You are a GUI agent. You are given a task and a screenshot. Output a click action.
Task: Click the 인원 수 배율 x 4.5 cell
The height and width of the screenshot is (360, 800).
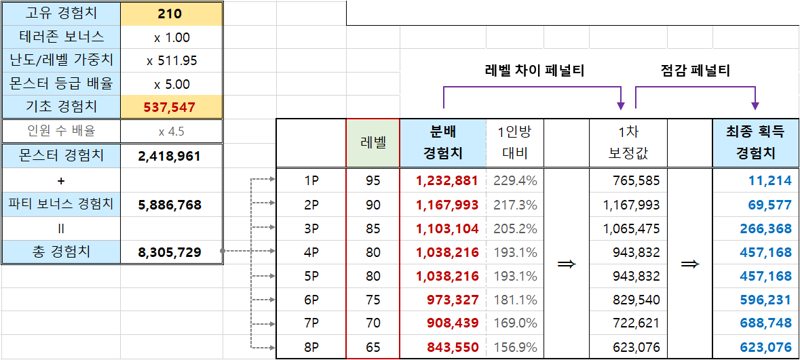pos(172,132)
